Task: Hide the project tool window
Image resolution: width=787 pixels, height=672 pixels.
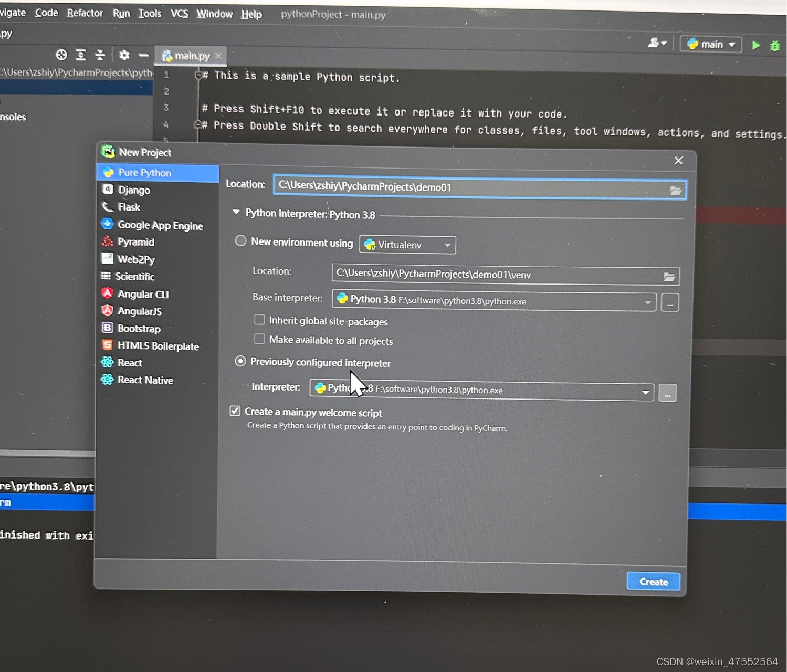Action: 144,55
